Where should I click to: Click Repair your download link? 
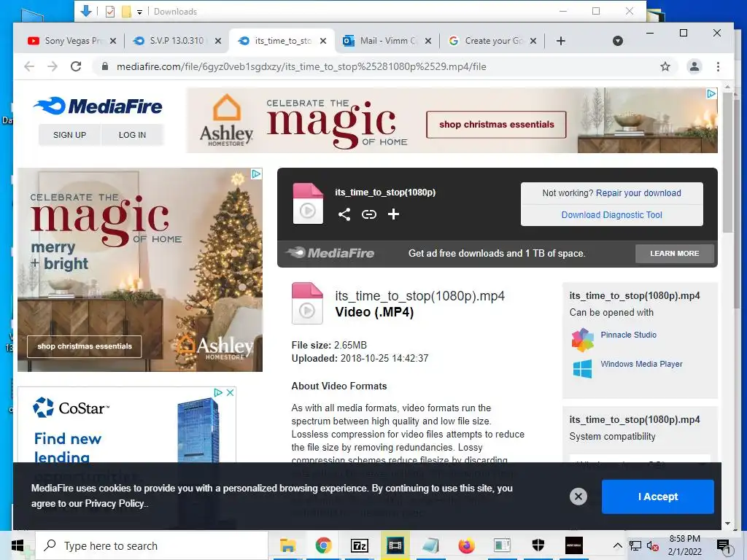click(638, 192)
